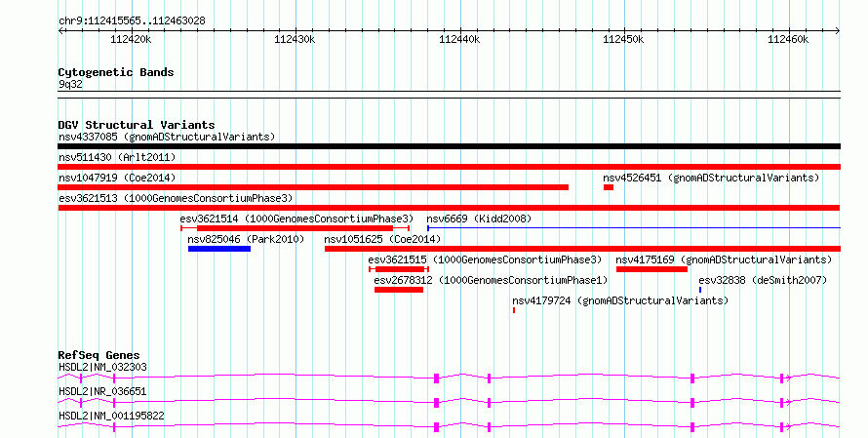Select the nsv1051625 (Coe2014) label
This screenshot has height=438, width=868.
382,239
